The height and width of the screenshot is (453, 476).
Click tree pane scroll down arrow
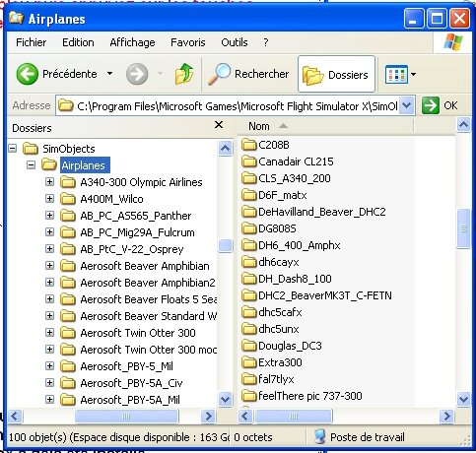point(226,400)
